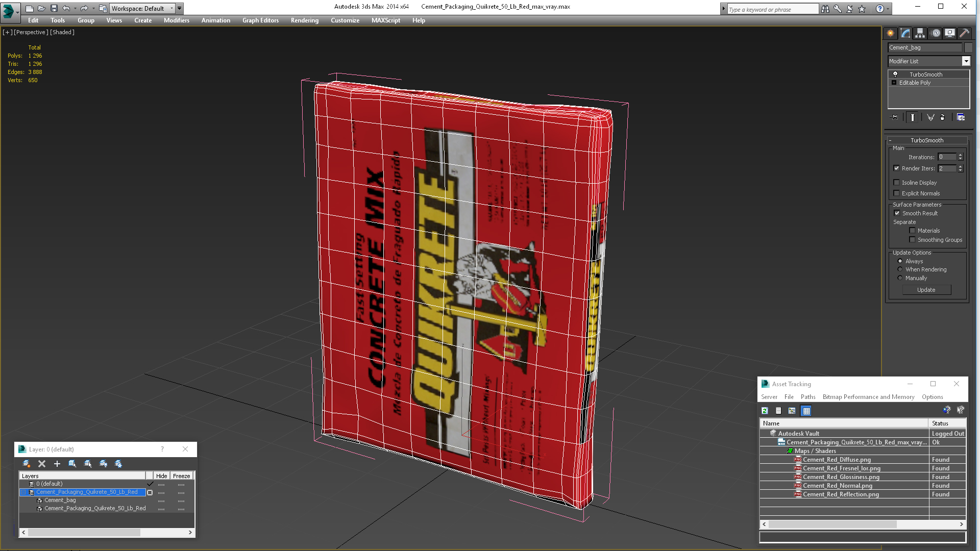Screen dimensions: 980x551
Task: Open Paths menu in Asset Tracking
Action: tap(808, 397)
